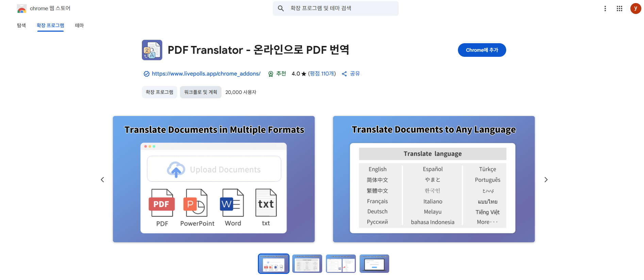This screenshot has width=644, height=280.
Task: Click the 공유 share link
Action: [x=355, y=74]
